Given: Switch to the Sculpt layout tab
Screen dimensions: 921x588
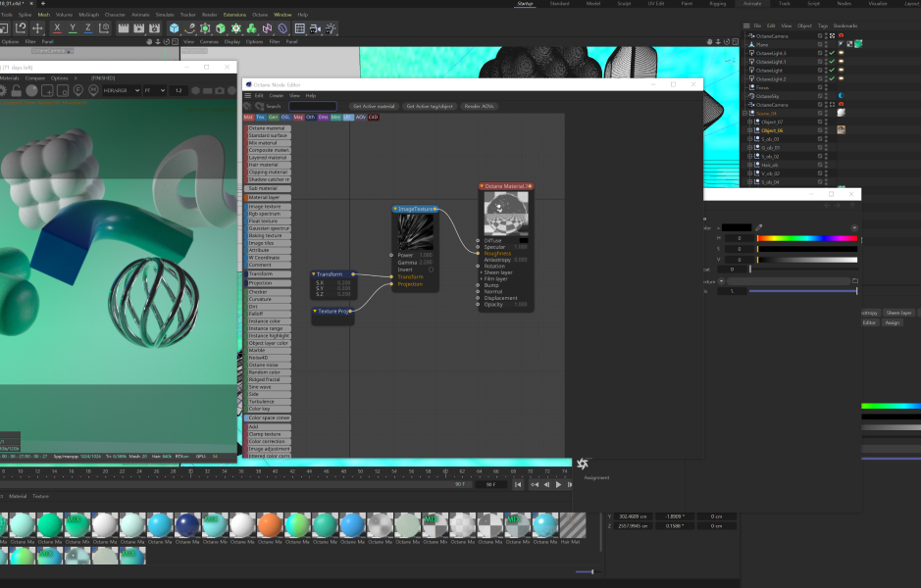Looking at the screenshot, I should (625, 4).
